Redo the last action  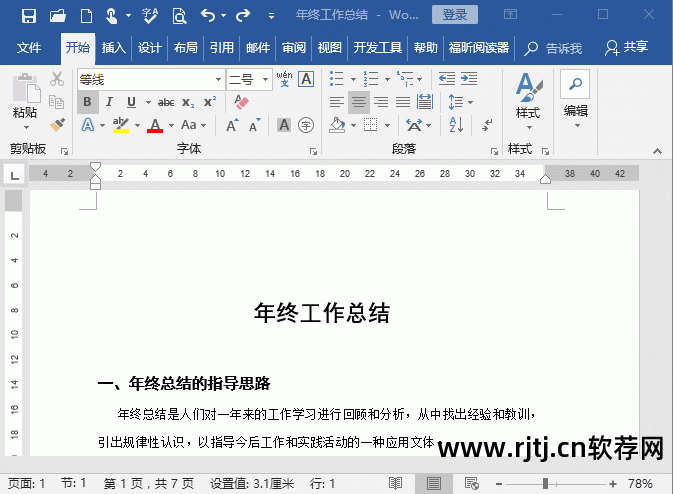[x=243, y=16]
